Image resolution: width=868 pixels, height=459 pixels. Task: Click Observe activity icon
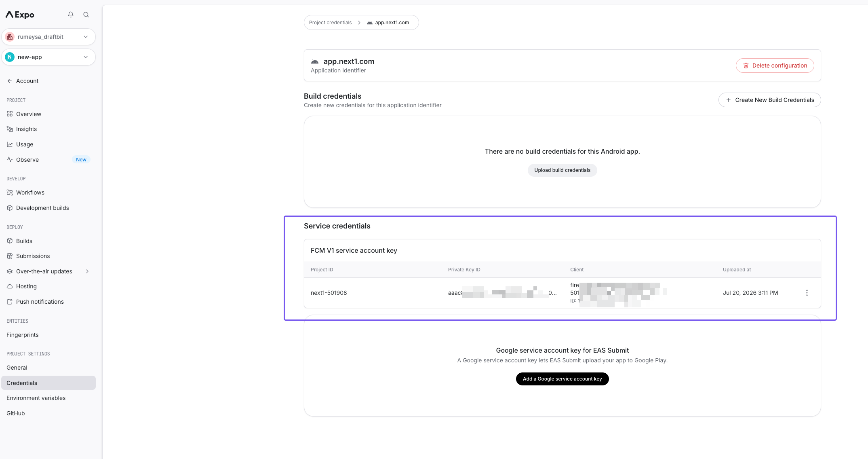10,160
